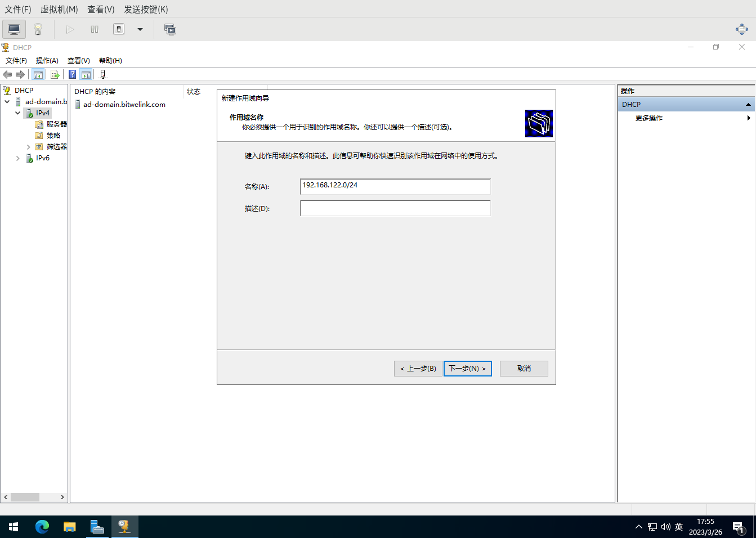
Task: Click 取消 to cancel the wizard
Action: 524,369
